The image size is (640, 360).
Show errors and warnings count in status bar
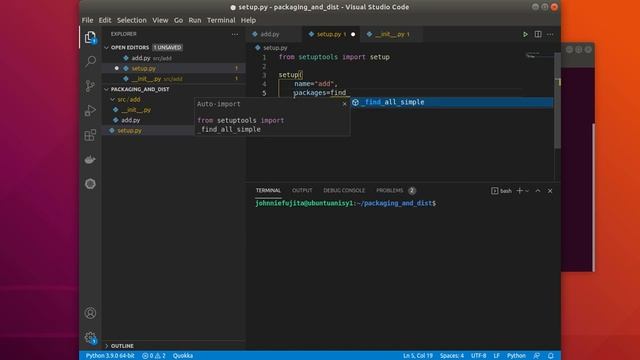pos(153,356)
